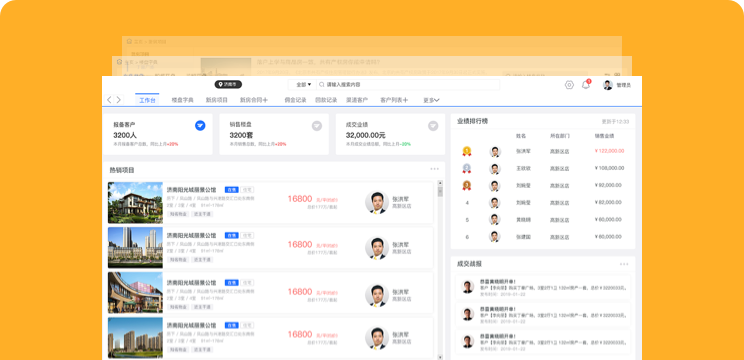Image resolution: width=744 pixels, height=360 pixels.
Task: Click the gray round icon on 销售楼盘 card
Action: point(316,126)
